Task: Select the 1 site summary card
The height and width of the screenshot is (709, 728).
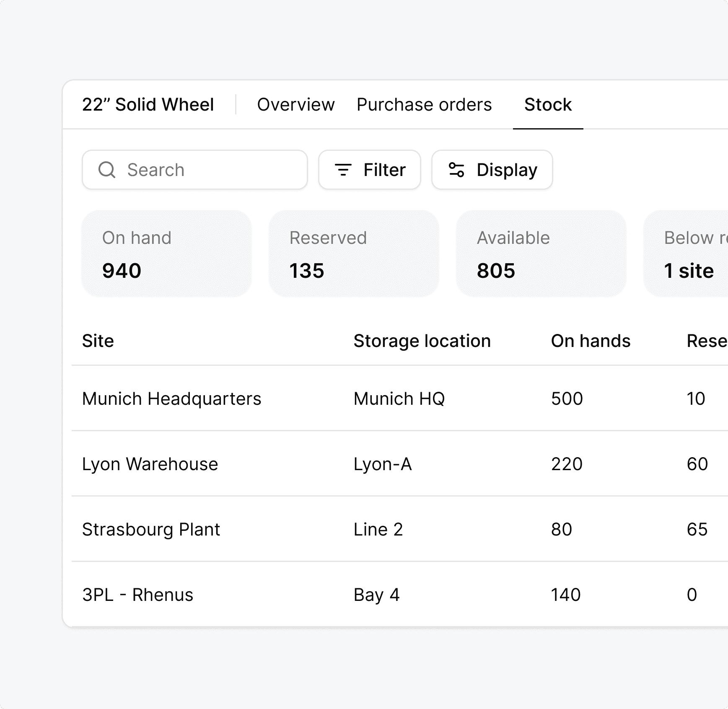Action: pyautogui.click(x=686, y=254)
